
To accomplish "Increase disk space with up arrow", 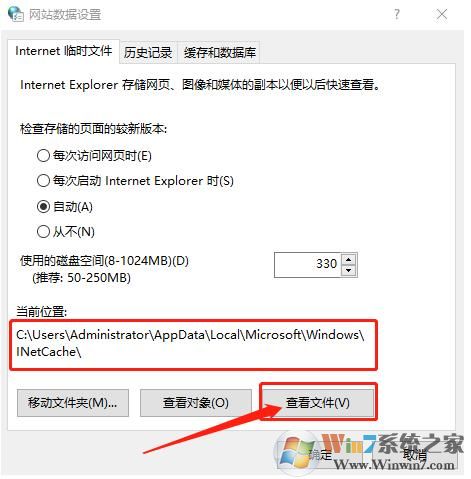I will point(349,259).
